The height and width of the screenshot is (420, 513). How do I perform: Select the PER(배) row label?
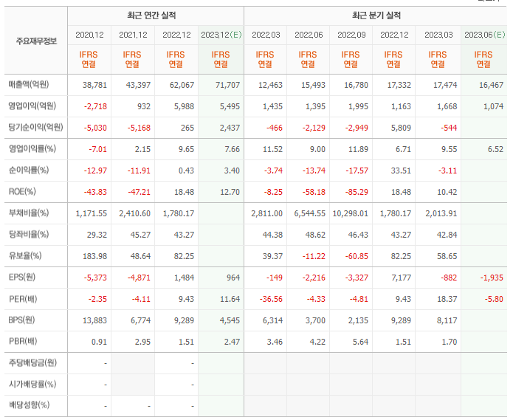[x=23, y=299]
